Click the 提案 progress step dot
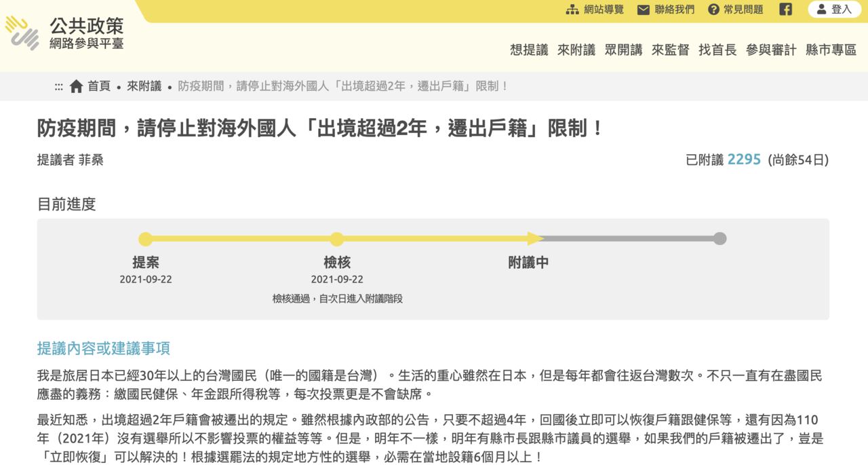The height and width of the screenshot is (465, 868). pyautogui.click(x=145, y=239)
